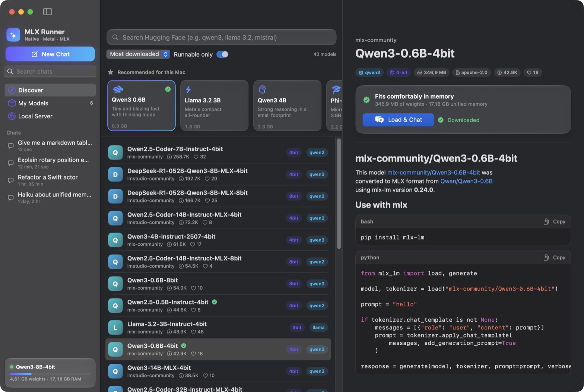584x392 pixels.
Task: Click the Q avatar of Qwen2.5-Coder-7B-Instruct-4bit
Action: [115, 153]
